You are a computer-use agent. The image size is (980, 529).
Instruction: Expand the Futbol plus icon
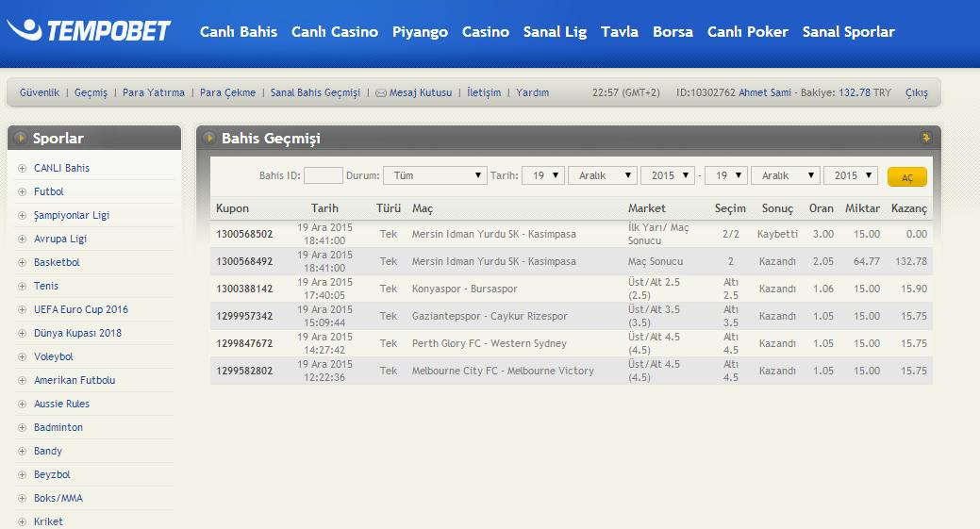click(x=22, y=191)
